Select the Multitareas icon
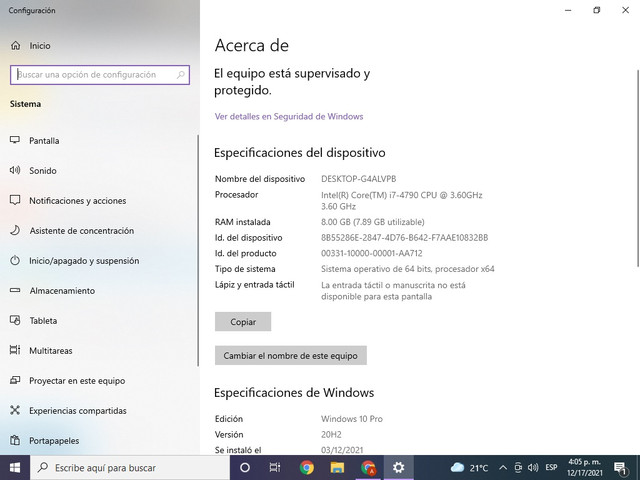Viewport: 640px width, 480px height. [15, 350]
